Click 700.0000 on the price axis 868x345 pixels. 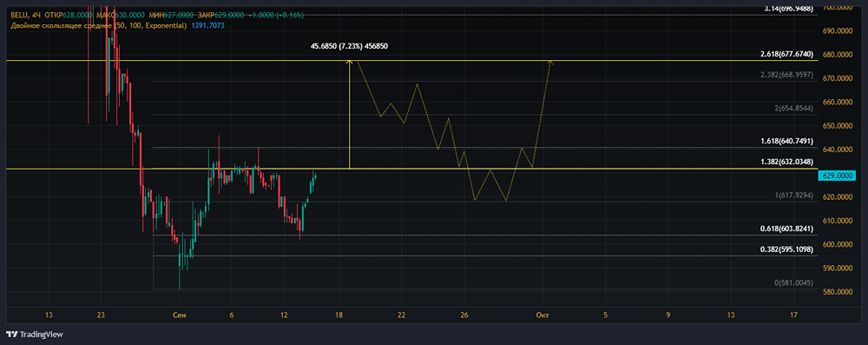click(838, 7)
